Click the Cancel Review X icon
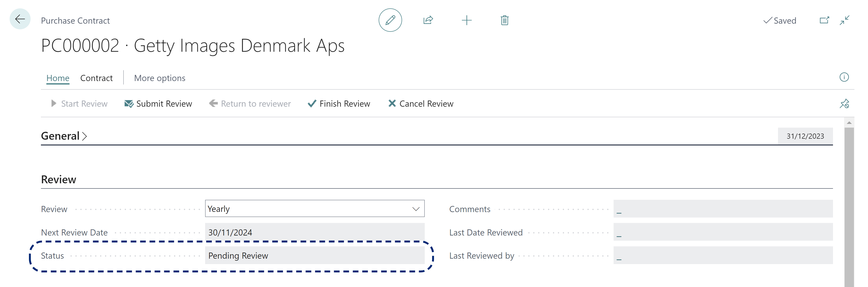 (391, 103)
